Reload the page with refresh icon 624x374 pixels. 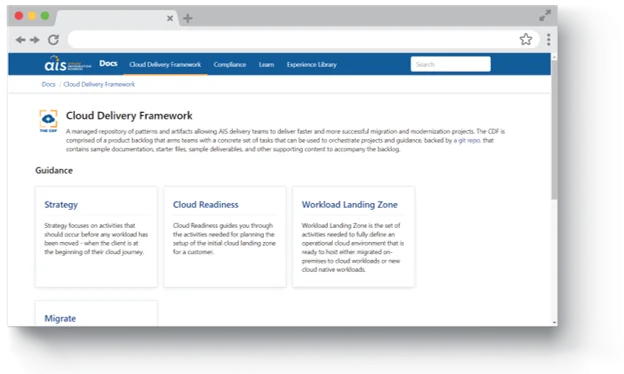coord(53,40)
